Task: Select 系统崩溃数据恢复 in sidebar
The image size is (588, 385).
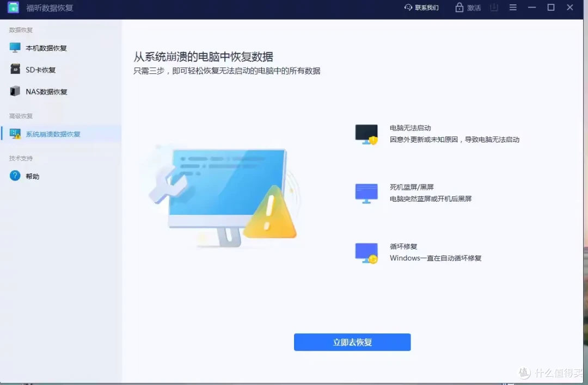Action: click(61, 134)
